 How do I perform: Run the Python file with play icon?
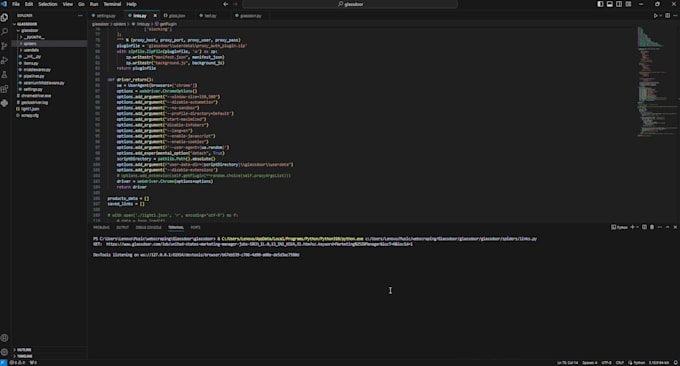click(x=655, y=16)
